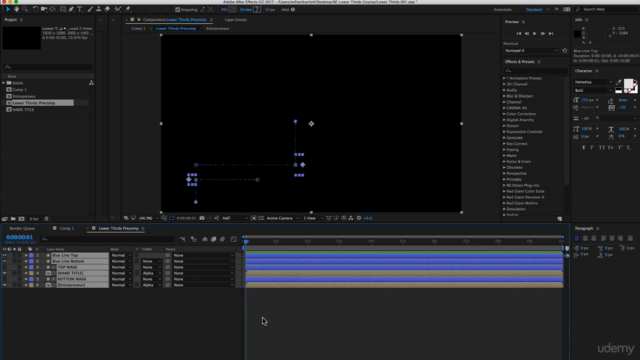Click the take snapshot camera icon

click(202, 218)
